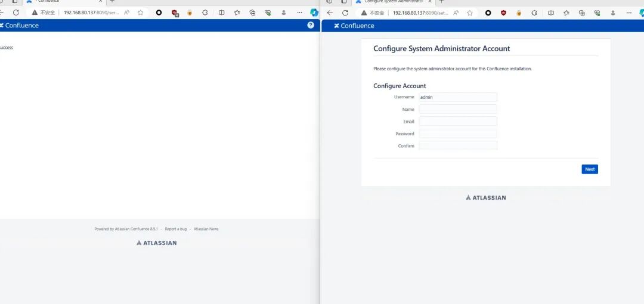Click the black circle extension in right window
Viewport: 644px width, 304px height.
[488, 13]
